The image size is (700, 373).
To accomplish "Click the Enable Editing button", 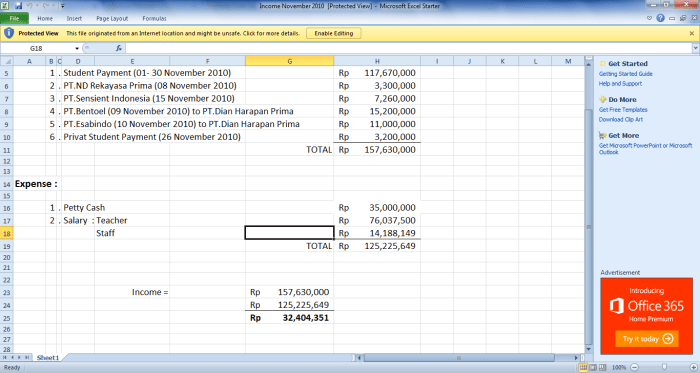I will pyautogui.click(x=333, y=33).
